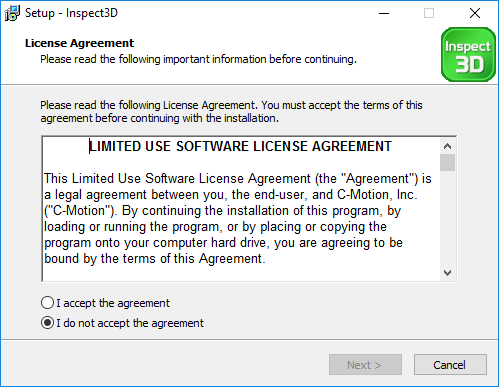The height and width of the screenshot is (387, 499).
Task: Click 'Please read the following important information' subtitle
Action: [199, 59]
